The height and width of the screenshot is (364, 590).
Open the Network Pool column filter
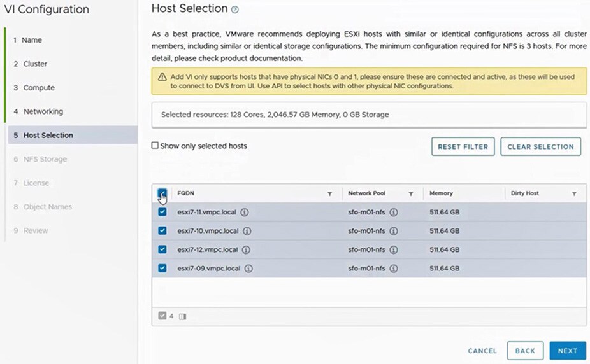(411, 193)
